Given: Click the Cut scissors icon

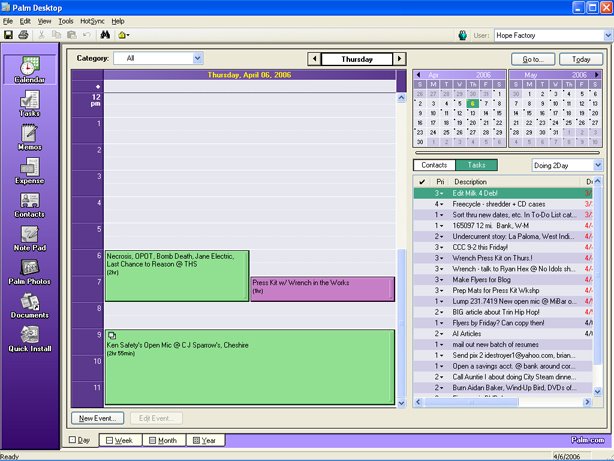Looking at the screenshot, I should pyautogui.click(x=41, y=35).
